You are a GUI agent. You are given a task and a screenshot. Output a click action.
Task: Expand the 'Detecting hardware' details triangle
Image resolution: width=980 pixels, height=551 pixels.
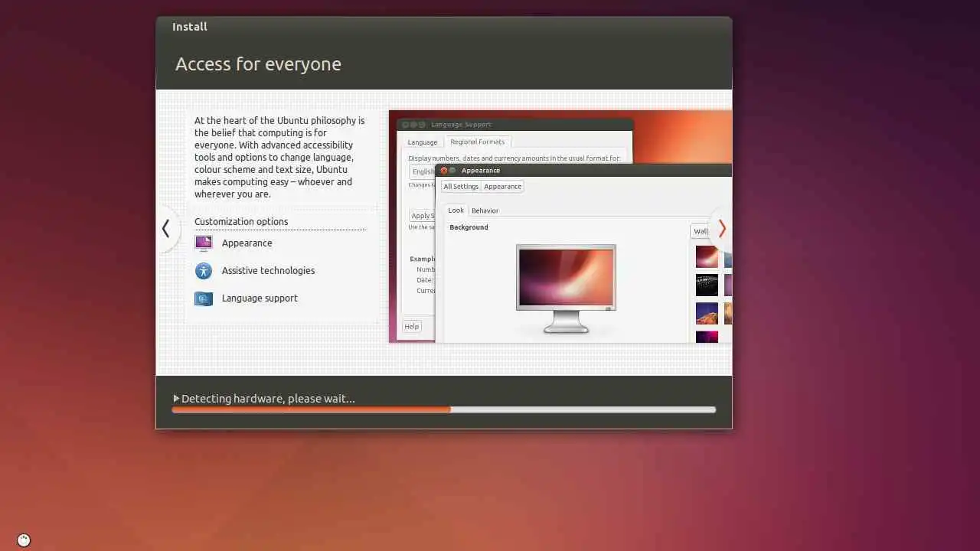[176, 399]
